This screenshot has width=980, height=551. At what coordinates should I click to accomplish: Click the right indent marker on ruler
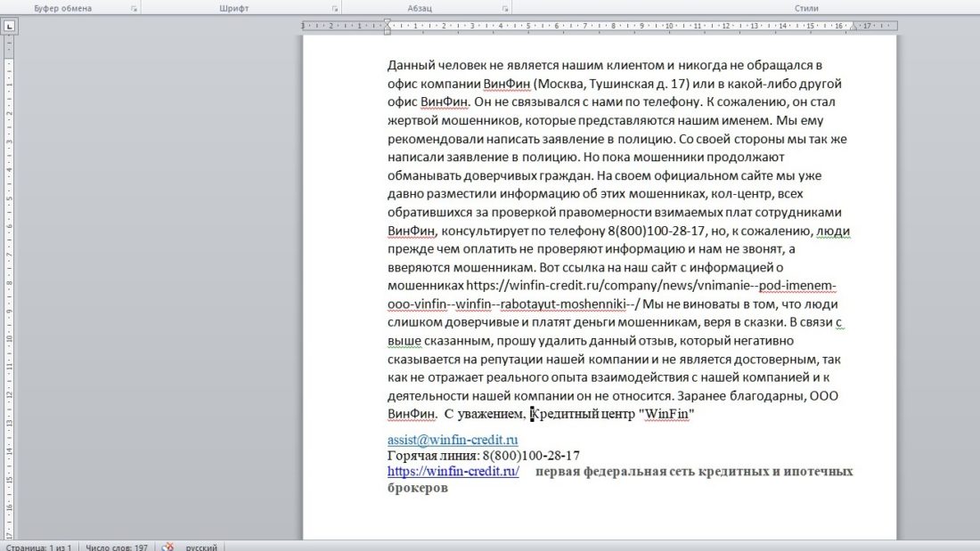tap(853, 28)
